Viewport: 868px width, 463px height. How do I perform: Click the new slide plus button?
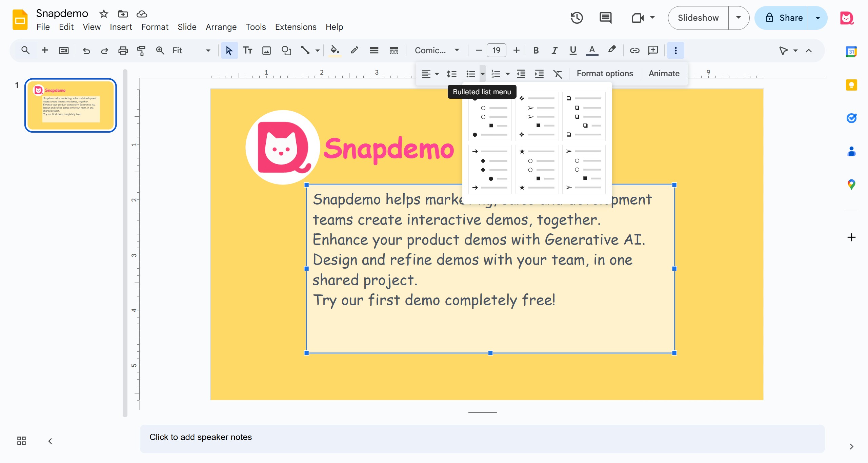tap(44, 51)
